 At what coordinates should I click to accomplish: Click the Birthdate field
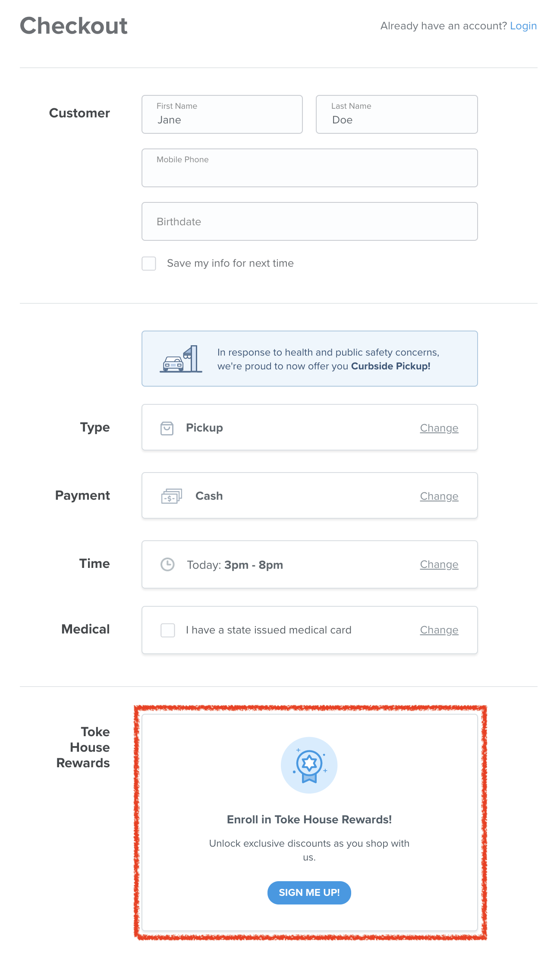point(309,221)
